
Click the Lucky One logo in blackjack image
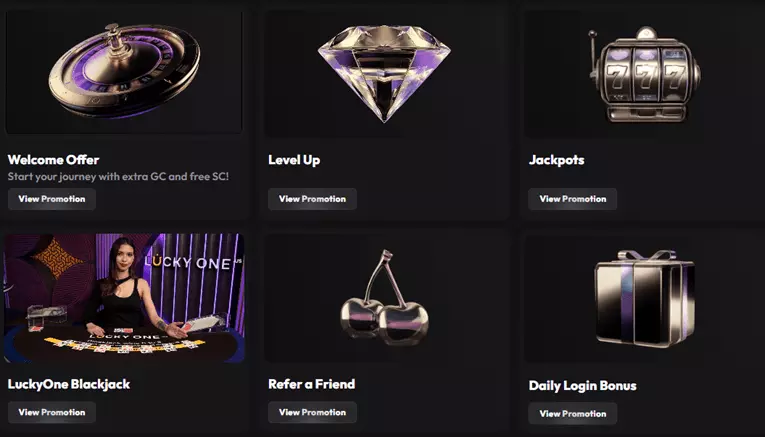(x=191, y=262)
